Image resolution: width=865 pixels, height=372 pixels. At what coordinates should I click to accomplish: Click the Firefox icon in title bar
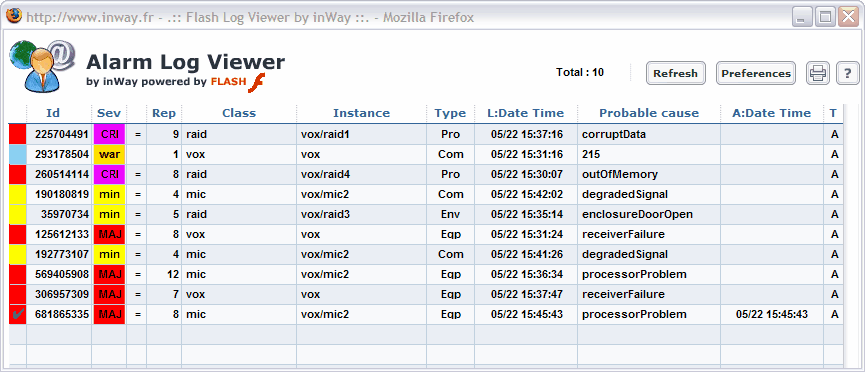(x=14, y=15)
